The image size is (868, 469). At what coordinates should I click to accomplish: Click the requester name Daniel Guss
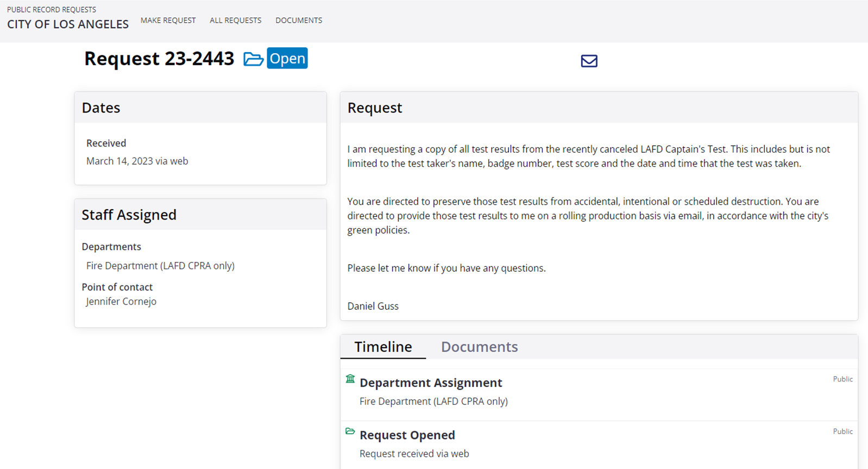(x=373, y=306)
